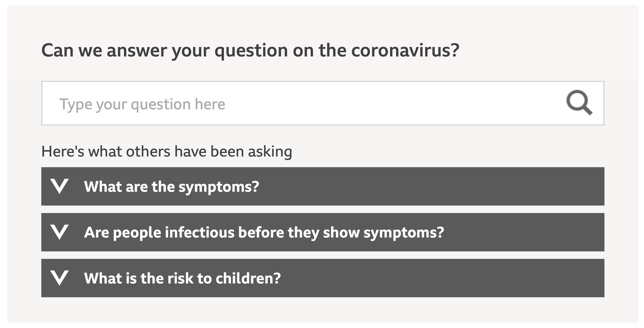The width and height of the screenshot is (644, 328).
Task: Click the magnifying glass search icon
Action: 579,103
